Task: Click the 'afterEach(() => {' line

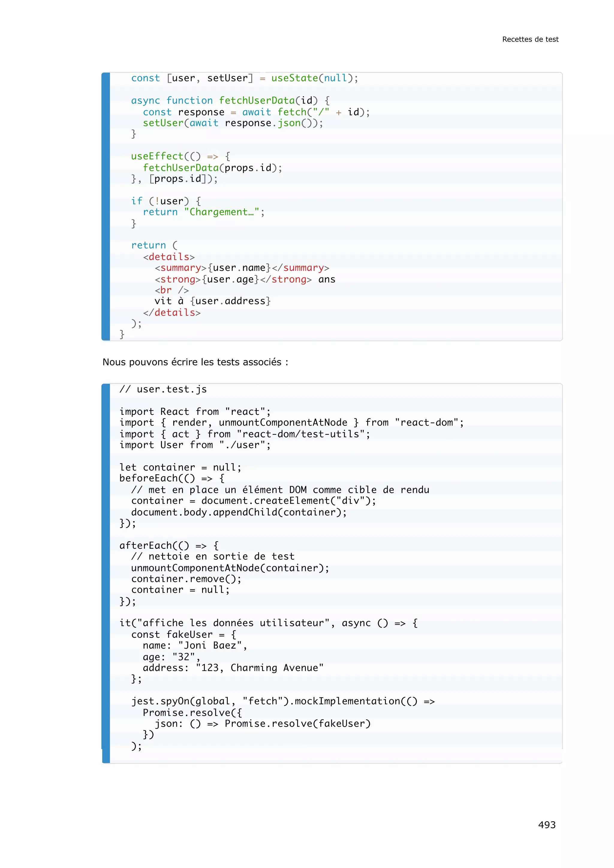Action: [169, 545]
